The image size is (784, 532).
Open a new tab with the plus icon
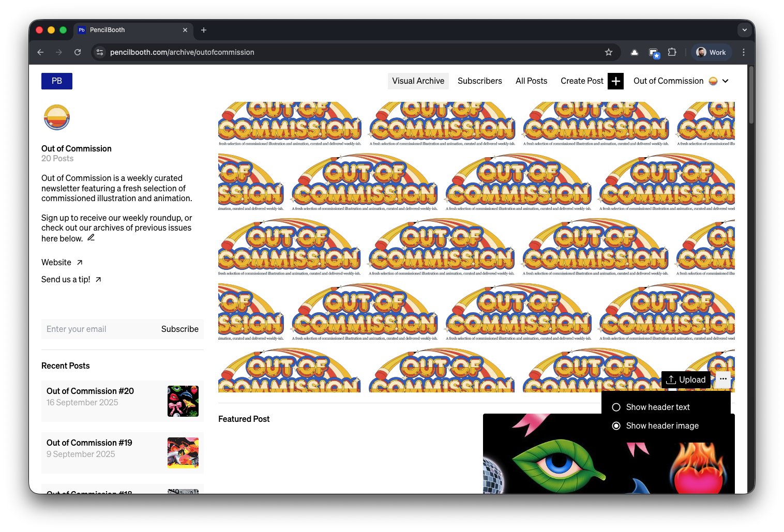(x=204, y=30)
